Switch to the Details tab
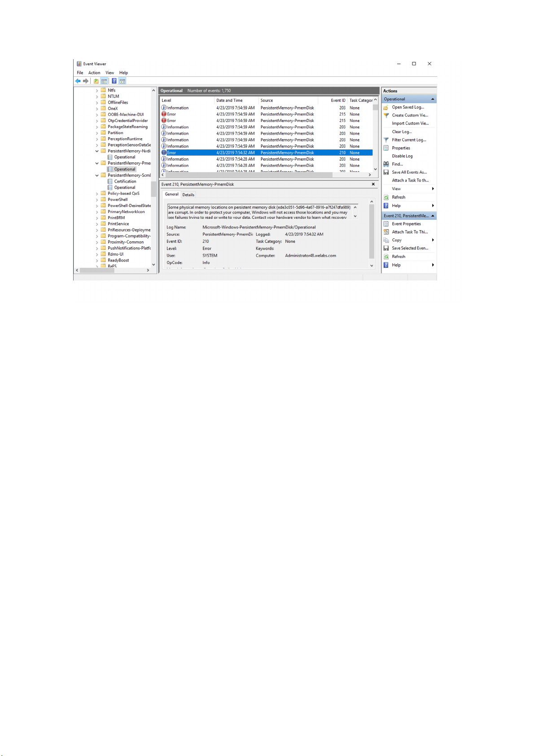Screen dimensions: 535x756 [x=189, y=195]
